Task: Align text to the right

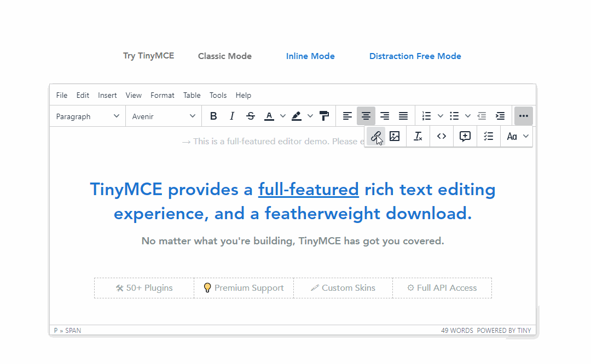Action: [385, 116]
